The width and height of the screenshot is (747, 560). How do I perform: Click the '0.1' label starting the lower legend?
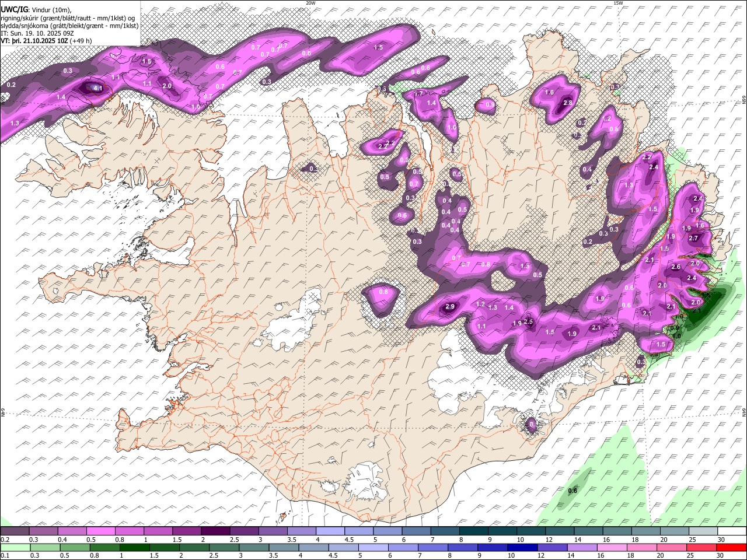tap(5, 556)
